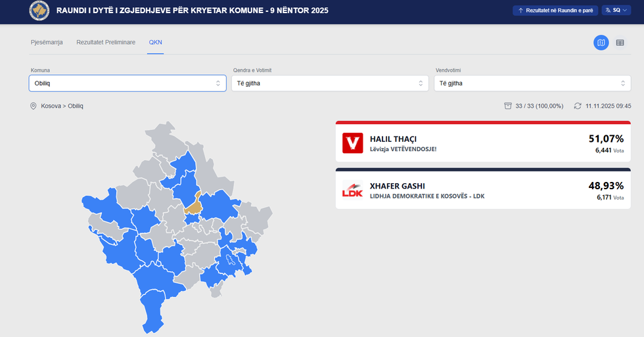Click the refresh icon beside the timestamp
This screenshot has width=644, height=337.
pyautogui.click(x=578, y=106)
